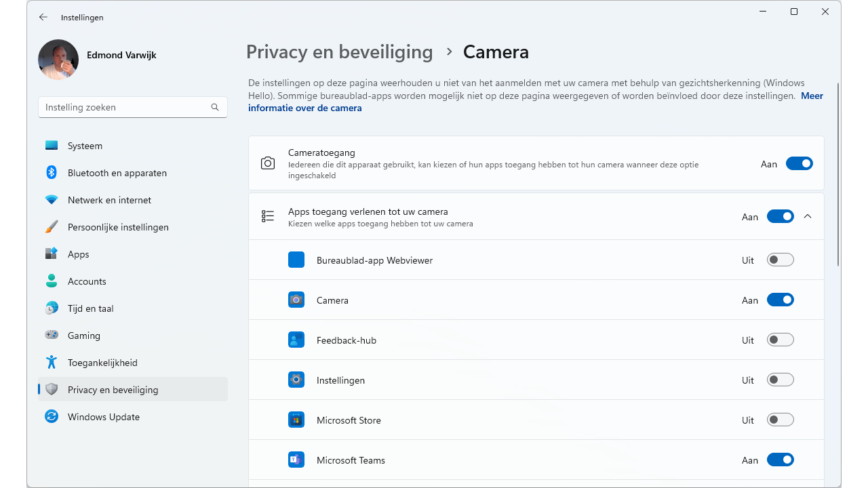Disable camera access for Microsoft Teams
This screenshot has height=488, width=868.
[780, 460]
